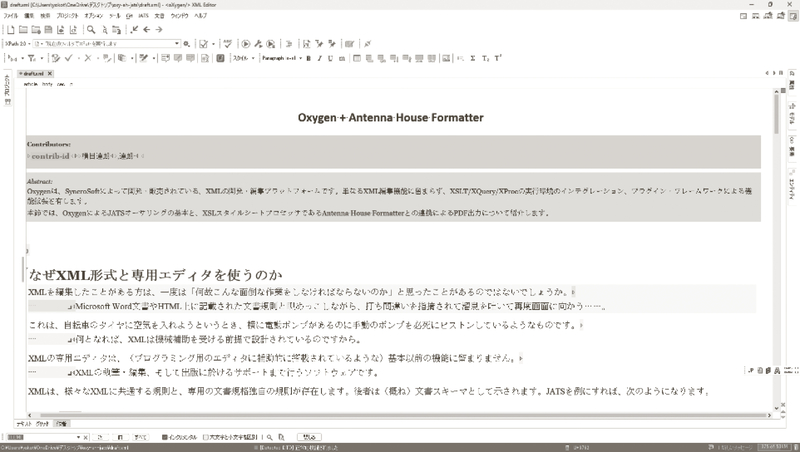Insert image icon in toolbar
The height and width of the screenshot is (452, 800).
(446, 58)
